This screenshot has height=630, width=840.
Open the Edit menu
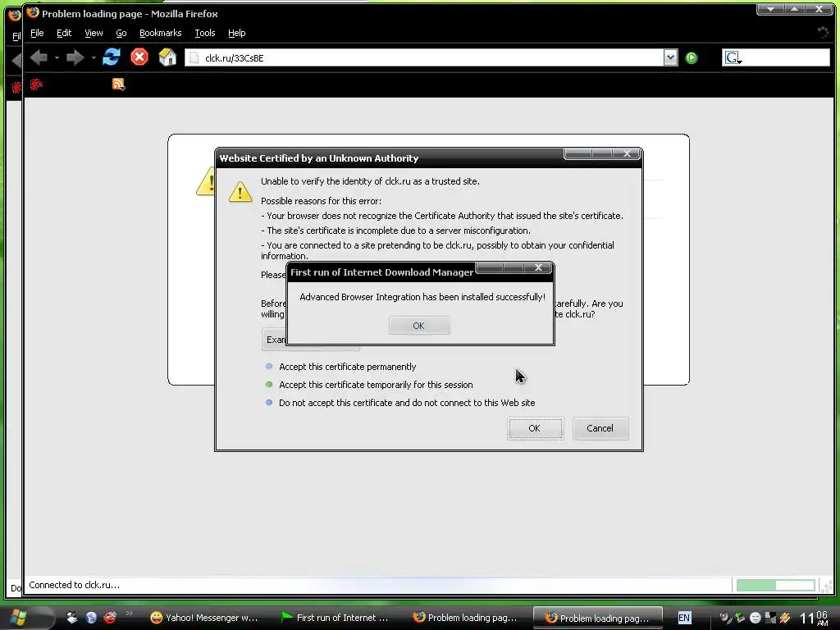(x=64, y=33)
